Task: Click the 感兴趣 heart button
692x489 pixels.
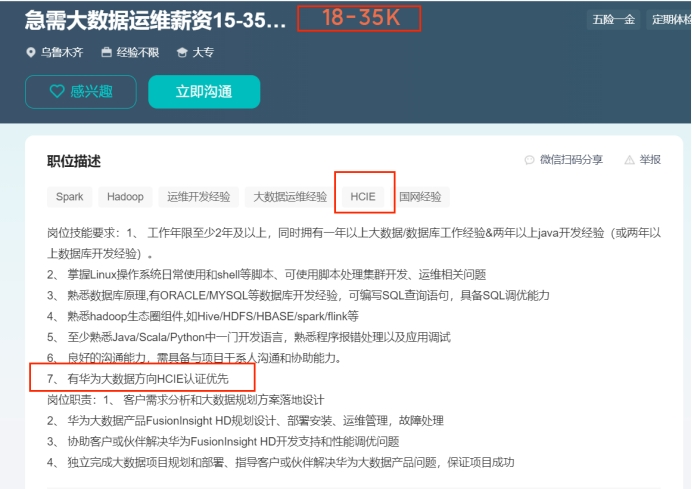Action: 81,92
